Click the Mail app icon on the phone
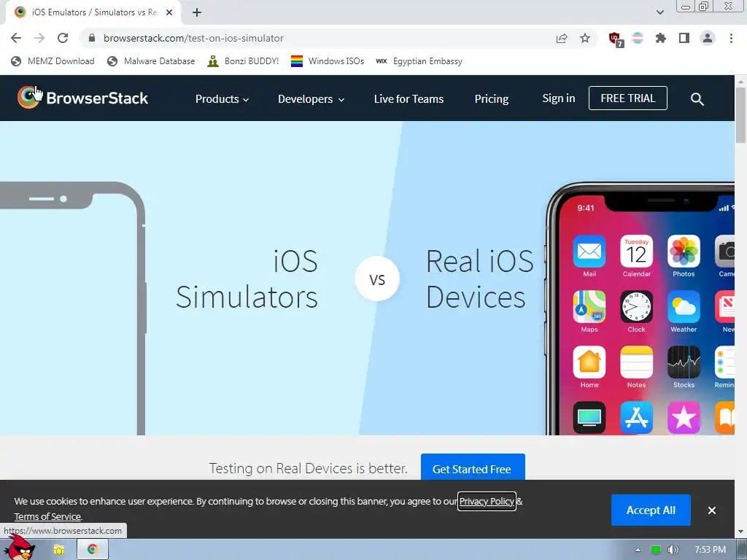 (x=589, y=251)
